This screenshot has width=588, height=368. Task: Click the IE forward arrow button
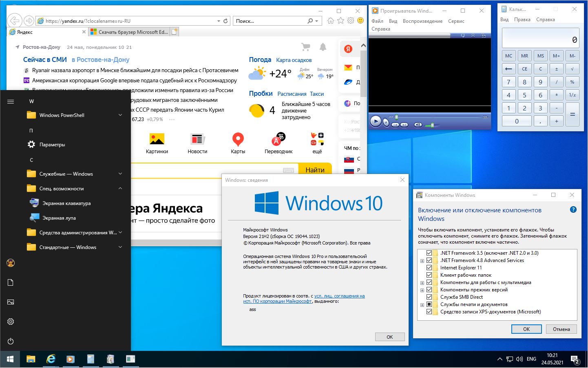tap(29, 21)
